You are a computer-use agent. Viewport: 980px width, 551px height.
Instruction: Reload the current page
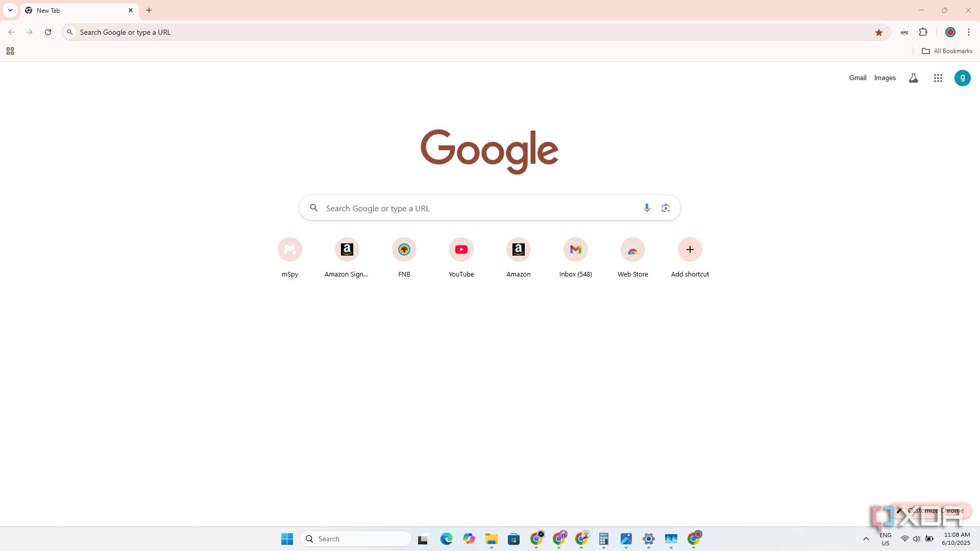[x=48, y=32]
